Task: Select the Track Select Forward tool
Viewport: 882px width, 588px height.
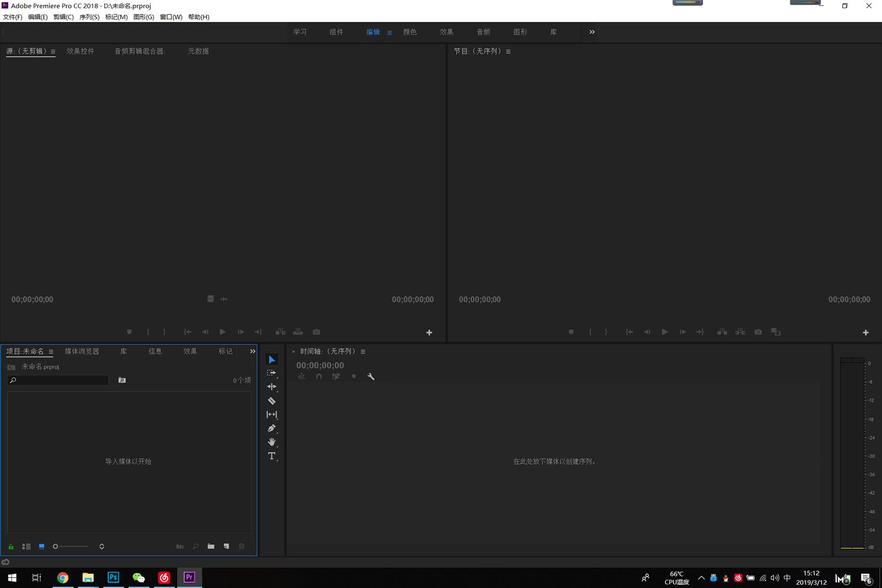Action: coord(272,373)
